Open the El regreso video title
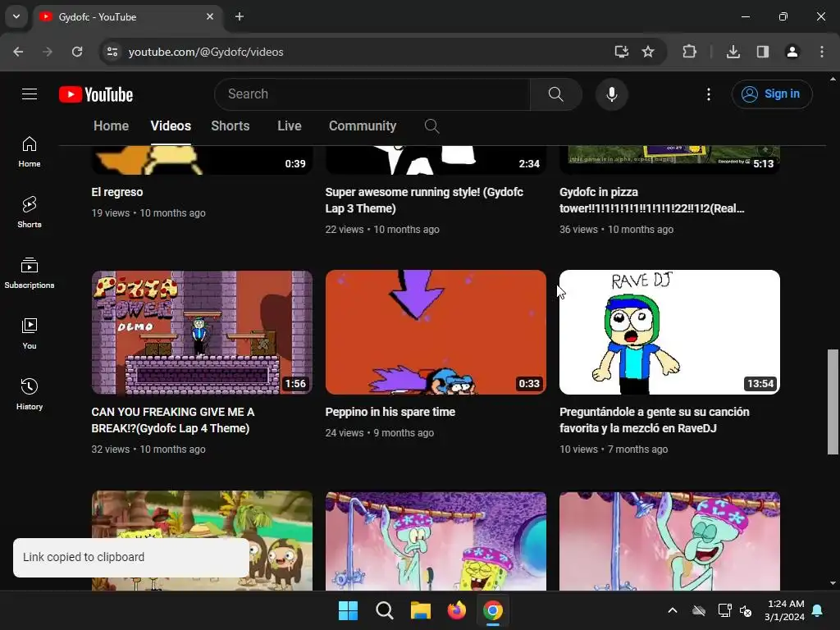The width and height of the screenshot is (840, 630). pos(117,192)
